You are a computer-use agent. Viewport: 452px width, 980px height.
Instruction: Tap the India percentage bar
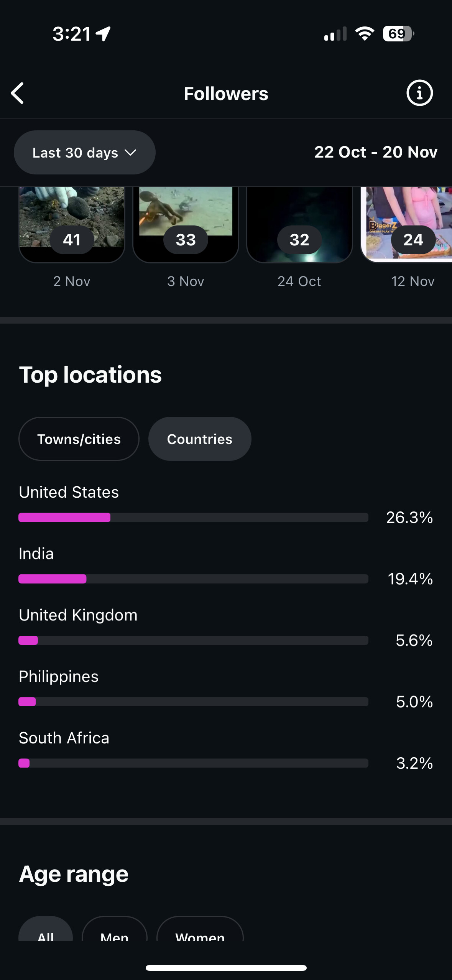pos(193,579)
